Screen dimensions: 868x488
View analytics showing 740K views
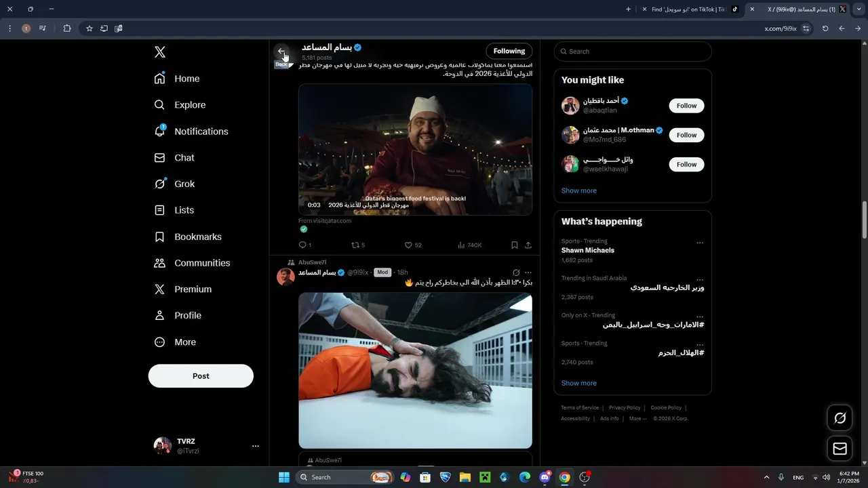click(470, 245)
